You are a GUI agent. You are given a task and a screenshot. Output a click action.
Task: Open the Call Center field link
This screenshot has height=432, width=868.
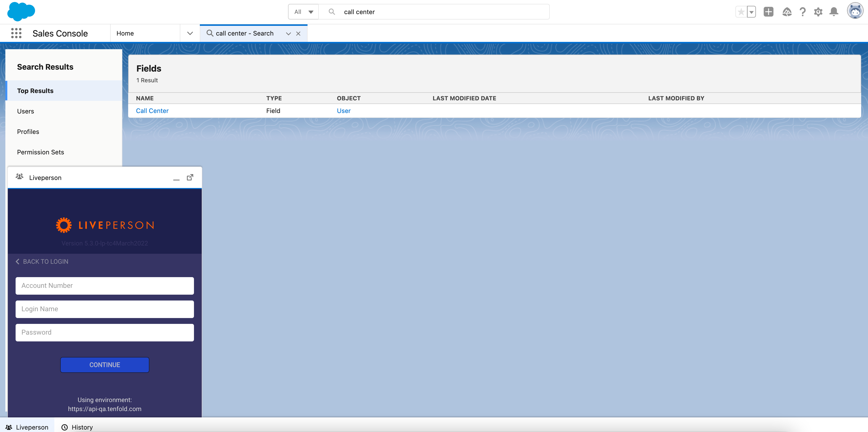[152, 111]
